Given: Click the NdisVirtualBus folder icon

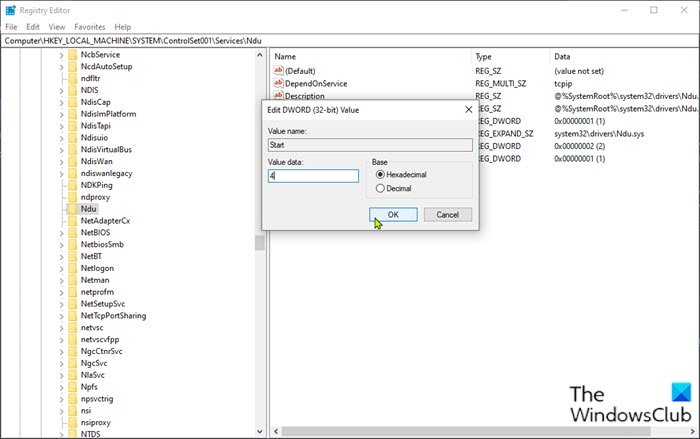Looking at the screenshot, I should coord(73,150).
